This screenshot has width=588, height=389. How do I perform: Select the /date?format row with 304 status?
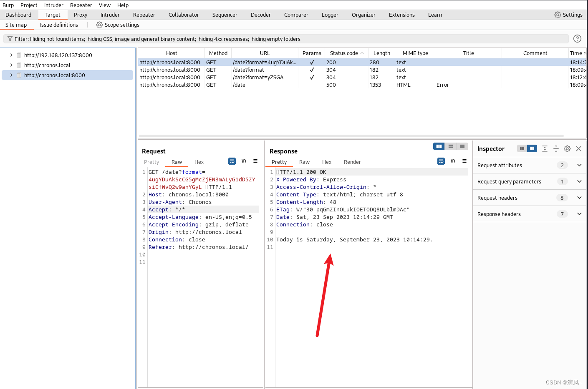[x=362, y=70]
